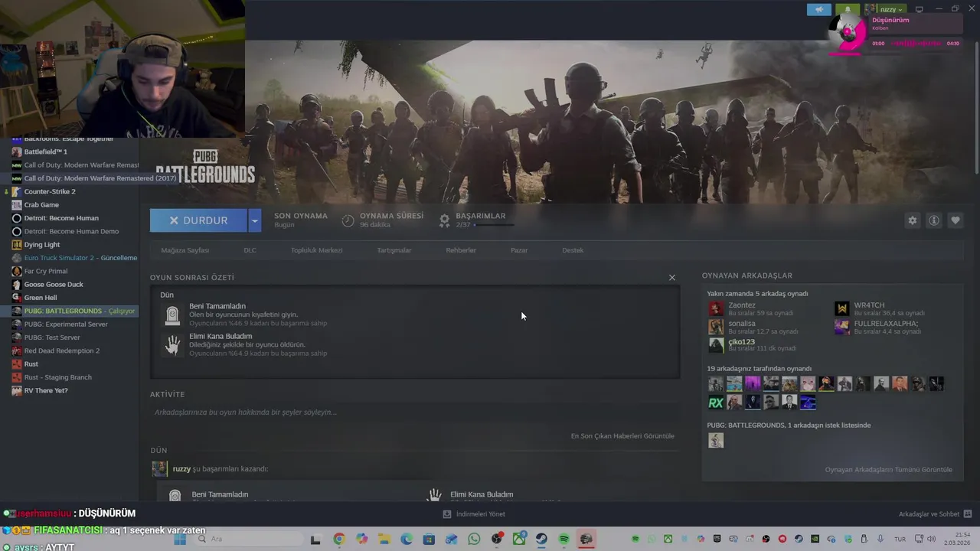Add PUBG to favorites heart icon
Viewport: 980px width, 551px height.
click(x=955, y=220)
